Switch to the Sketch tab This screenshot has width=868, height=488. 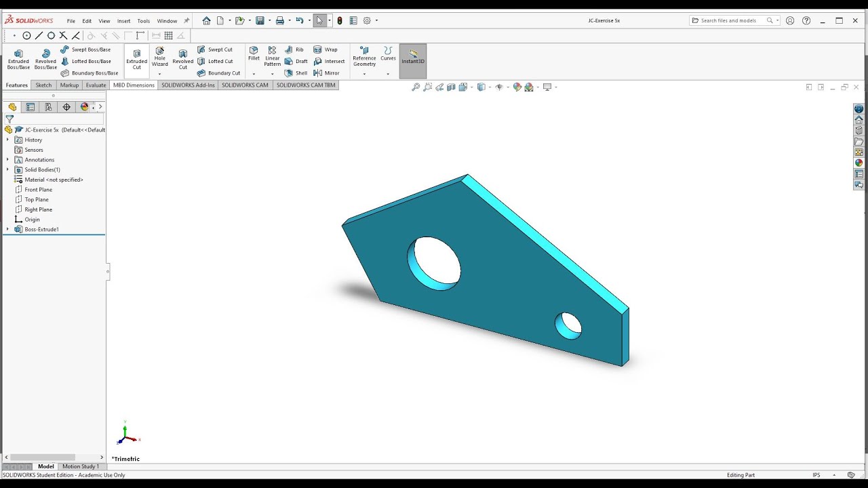43,85
